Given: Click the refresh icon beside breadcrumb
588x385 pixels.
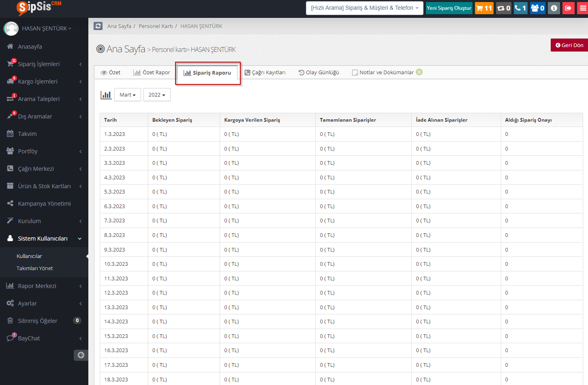Looking at the screenshot, I should click(x=98, y=26).
